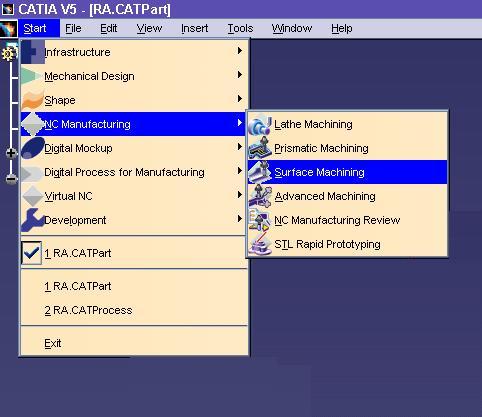Click the Surface Machining workbench icon
The width and height of the screenshot is (482, 417).
coord(260,172)
